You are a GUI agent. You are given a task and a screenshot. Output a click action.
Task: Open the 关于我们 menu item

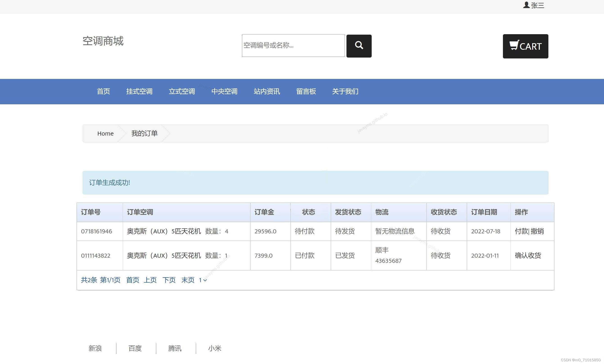click(x=345, y=91)
